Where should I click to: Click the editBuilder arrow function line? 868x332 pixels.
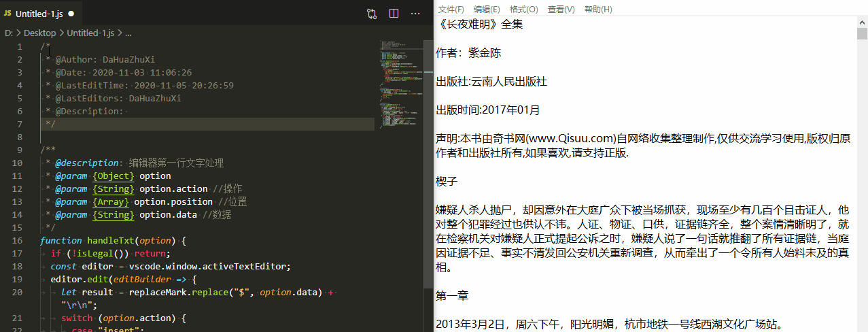pyautogui.click(x=123, y=279)
